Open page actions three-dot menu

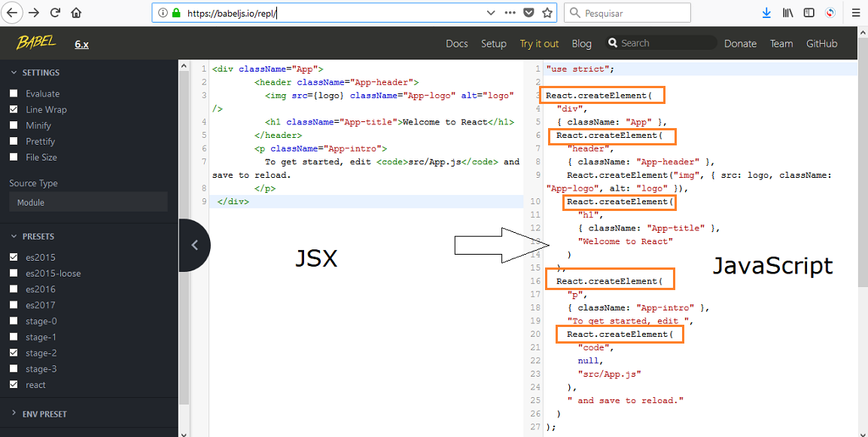[510, 13]
